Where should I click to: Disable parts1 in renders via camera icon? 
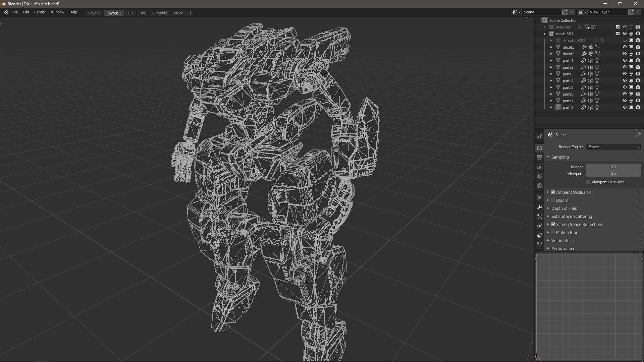click(x=638, y=61)
